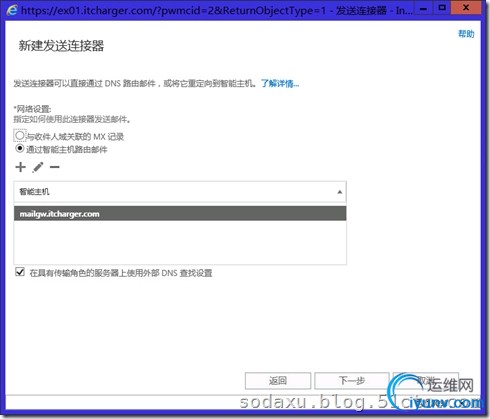Open the 帮助 help link
490x419 pixels.
(x=466, y=34)
